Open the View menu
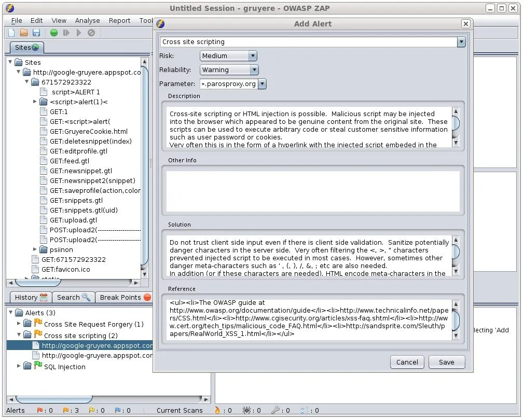This screenshot has height=420, width=524. tap(59, 21)
